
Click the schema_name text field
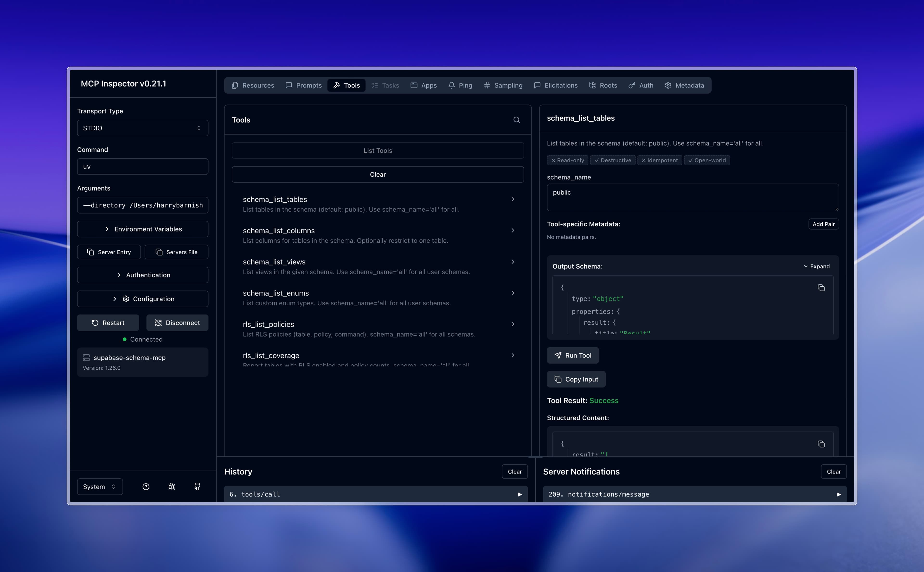click(692, 197)
